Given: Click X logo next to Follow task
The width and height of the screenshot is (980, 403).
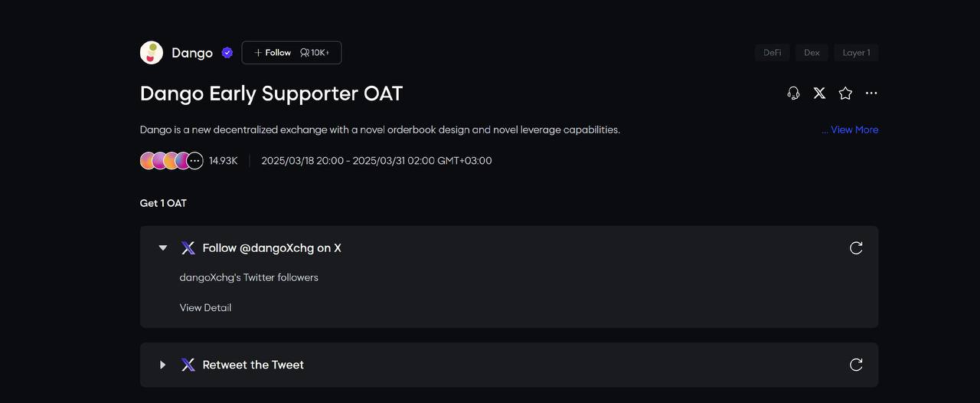Looking at the screenshot, I should click(x=188, y=248).
